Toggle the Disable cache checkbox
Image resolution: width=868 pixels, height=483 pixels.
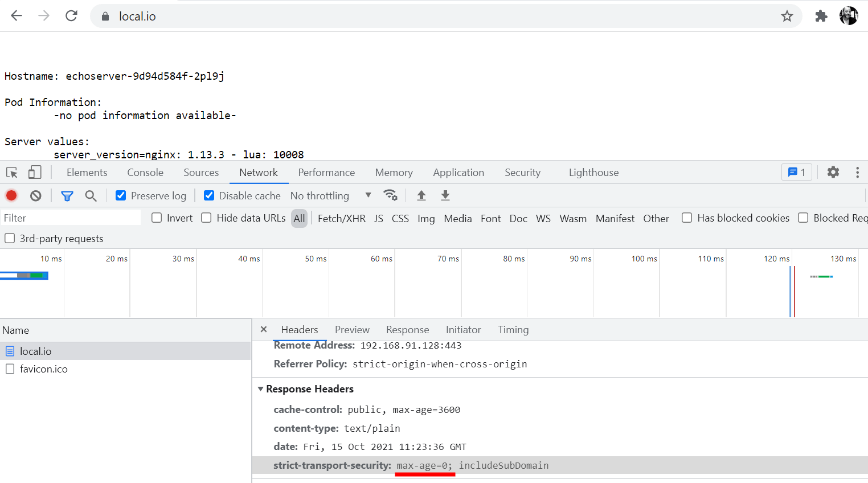209,195
